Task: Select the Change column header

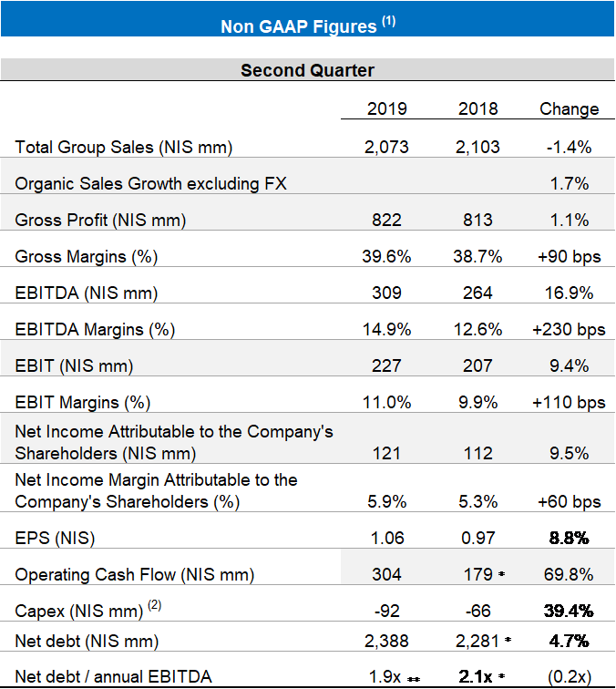Action: tap(569, 108)
